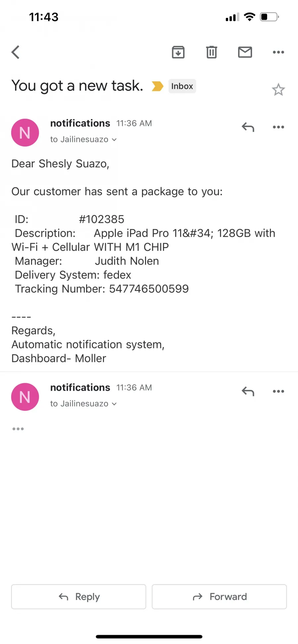Star the "You got a new task" conversation

coord(278,89)
